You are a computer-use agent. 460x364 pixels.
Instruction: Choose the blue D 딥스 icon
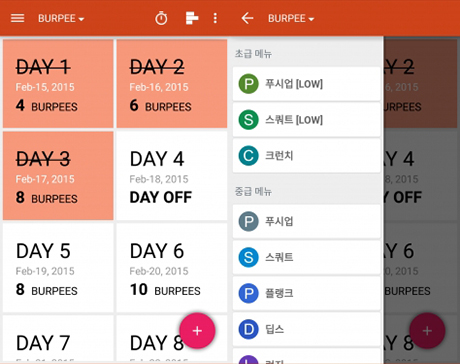click(248, 329)
